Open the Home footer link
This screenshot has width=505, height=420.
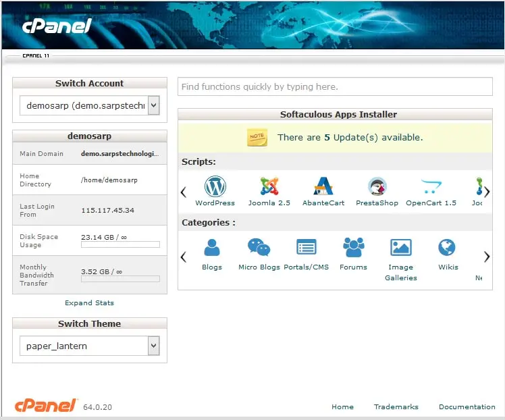[342, 407]
